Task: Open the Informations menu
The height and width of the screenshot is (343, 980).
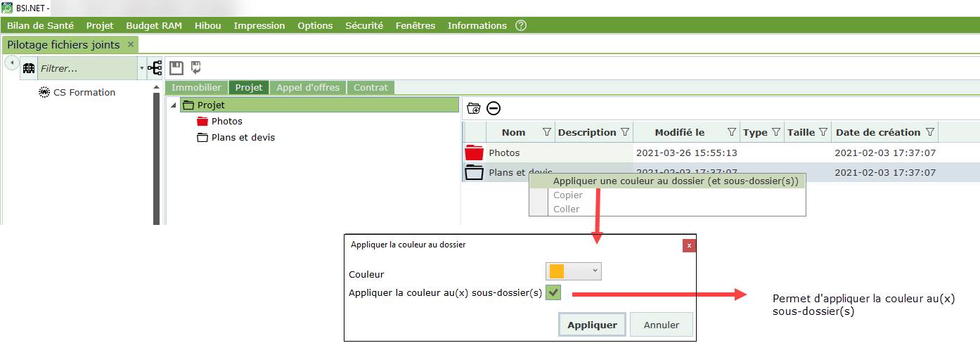Action: pos(477,25)
